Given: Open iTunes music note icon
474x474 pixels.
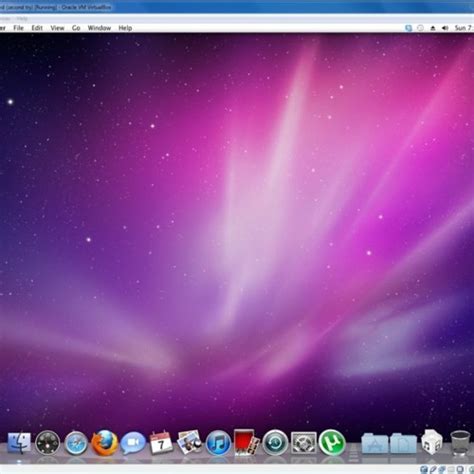Looking at the screenshot, I should pos(218,443).
